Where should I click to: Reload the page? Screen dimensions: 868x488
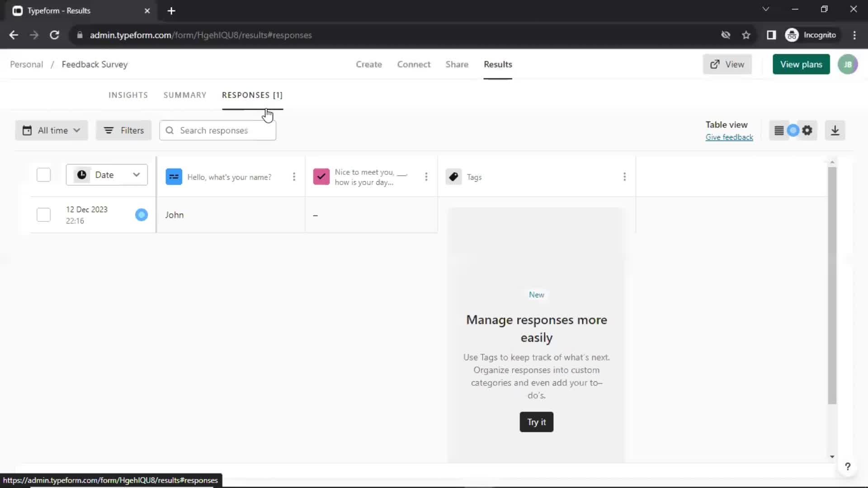[x=54, y=35]
